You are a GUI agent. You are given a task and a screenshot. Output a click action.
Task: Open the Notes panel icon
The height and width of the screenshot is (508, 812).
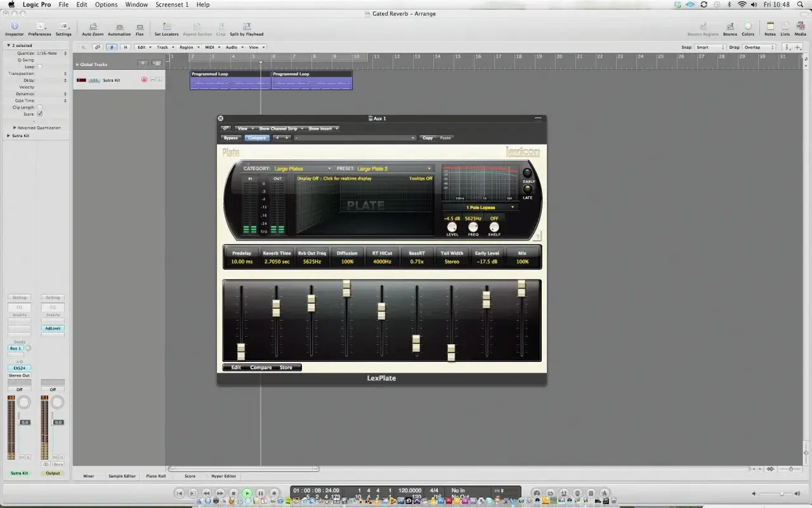tap(770, 26)
